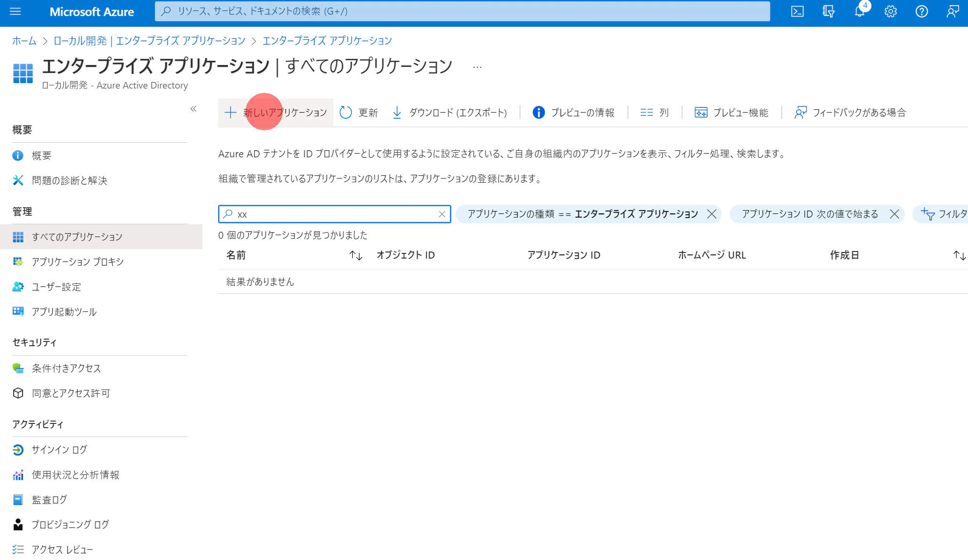Navigate to ホーム via the breadcrumb
968x560 pixels.
click(x=24, y=41)
